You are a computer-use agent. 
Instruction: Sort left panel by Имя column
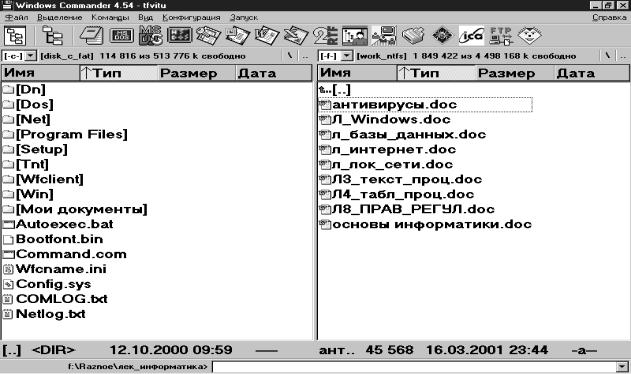41,73
